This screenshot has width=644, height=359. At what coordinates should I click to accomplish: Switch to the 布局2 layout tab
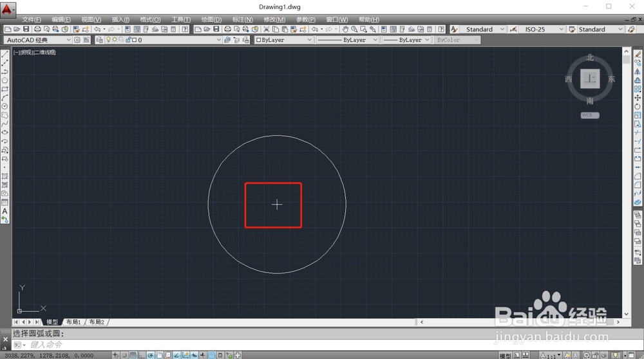[97, 322]
